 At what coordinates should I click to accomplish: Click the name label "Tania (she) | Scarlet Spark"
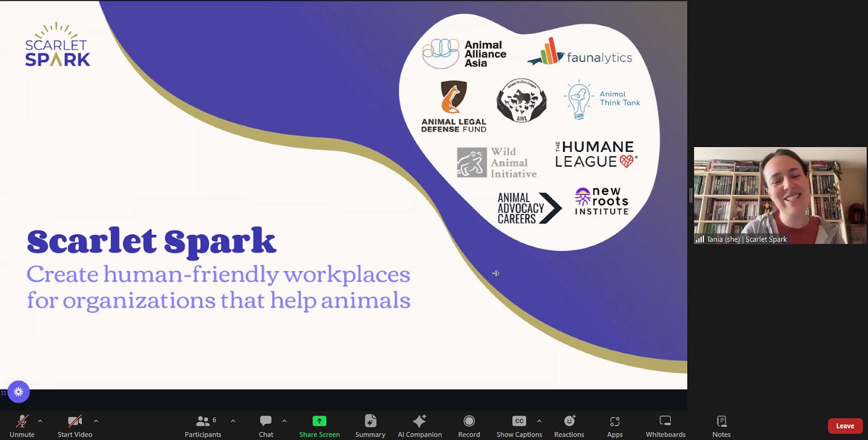(x=746, y=239)
